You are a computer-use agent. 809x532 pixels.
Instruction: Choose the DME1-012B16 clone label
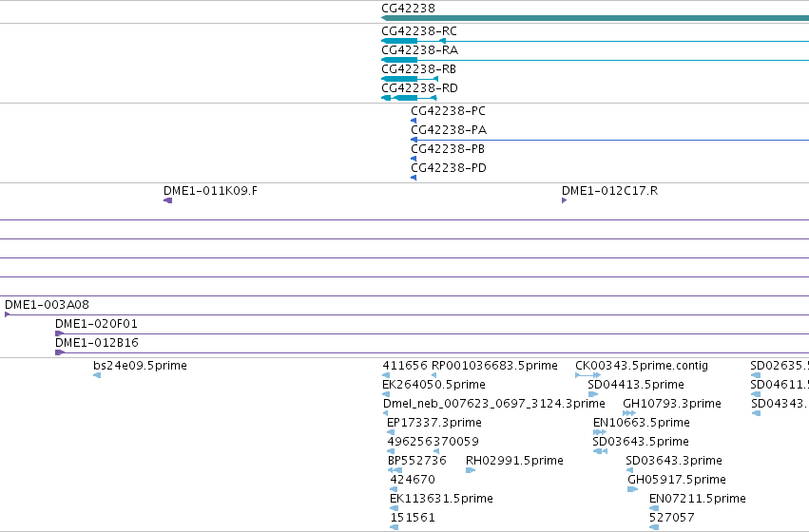point(97,343)
